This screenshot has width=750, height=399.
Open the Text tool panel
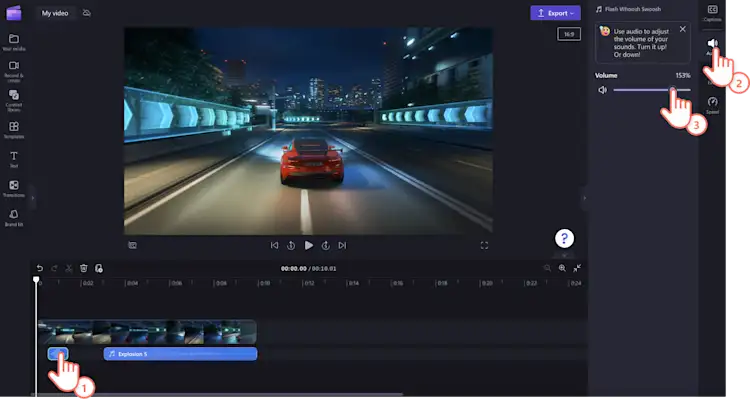[14, 159]
